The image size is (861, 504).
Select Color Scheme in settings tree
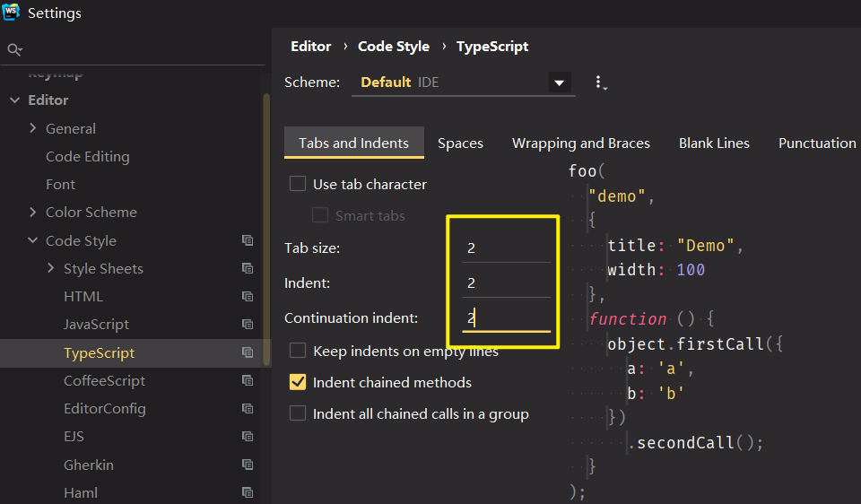pos(91,213)
